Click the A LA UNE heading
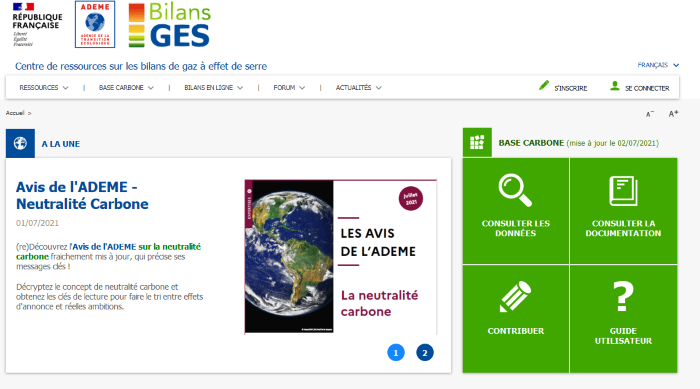Viewport: 700px width, 389px height. 61,144
